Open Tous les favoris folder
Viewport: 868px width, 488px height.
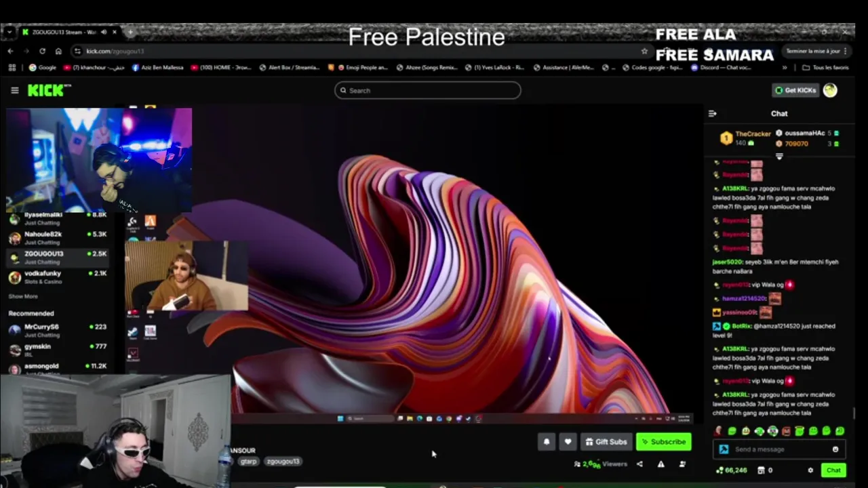(x=825, y=68)
